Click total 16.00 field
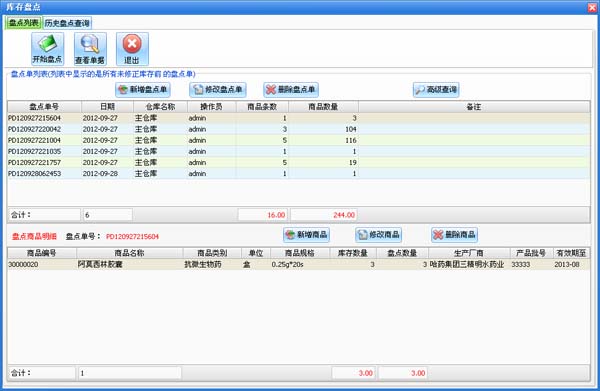600x391 pixels. (262, 215)
